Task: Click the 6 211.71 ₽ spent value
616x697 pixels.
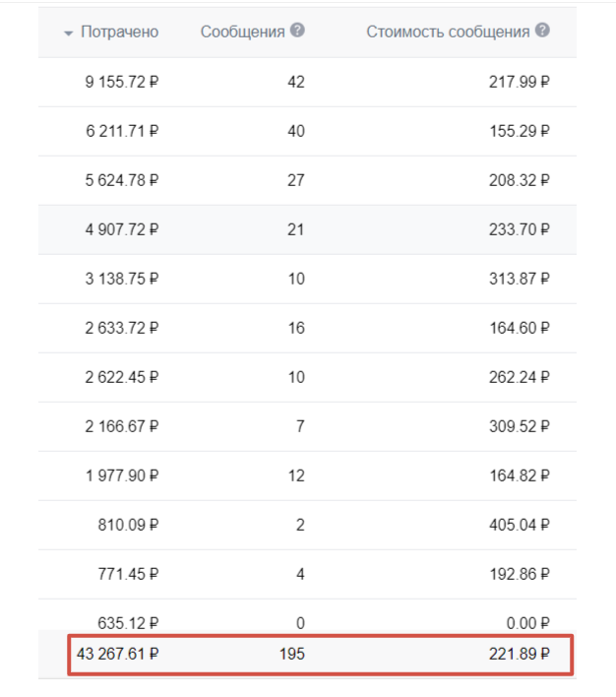Action: [122, 131]
